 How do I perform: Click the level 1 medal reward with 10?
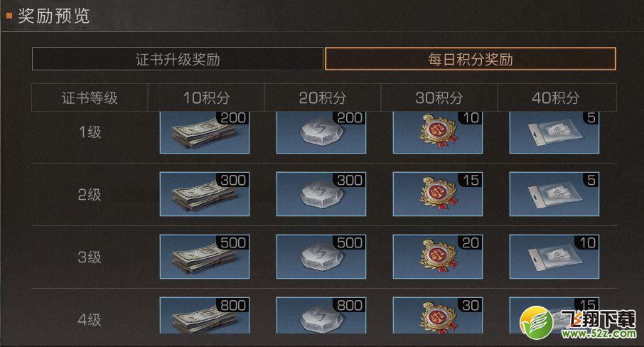[x=438, y=132]
